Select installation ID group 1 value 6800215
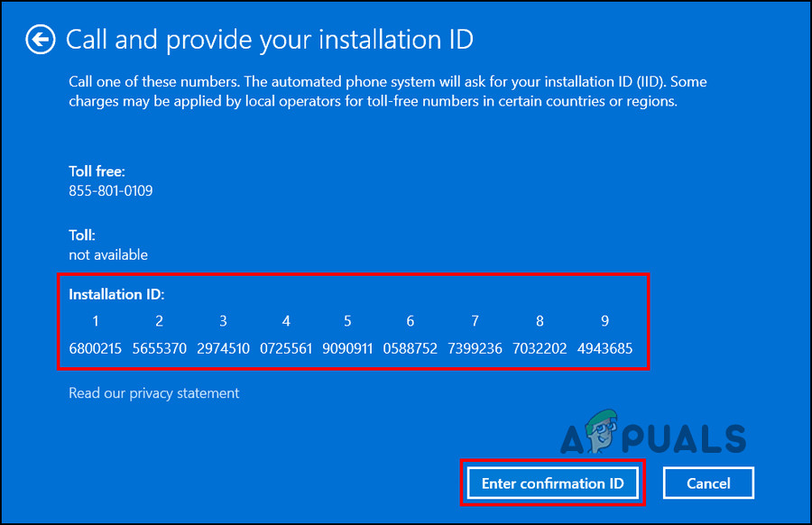The image size is (812, 525). (x=95, y=348)
